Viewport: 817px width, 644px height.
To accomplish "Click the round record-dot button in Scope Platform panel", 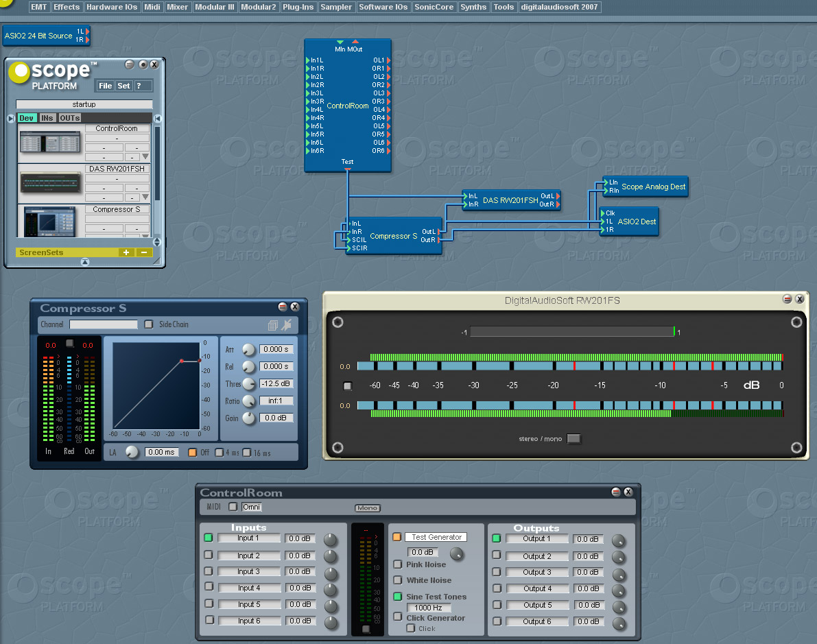I will [x=143, y=64].
